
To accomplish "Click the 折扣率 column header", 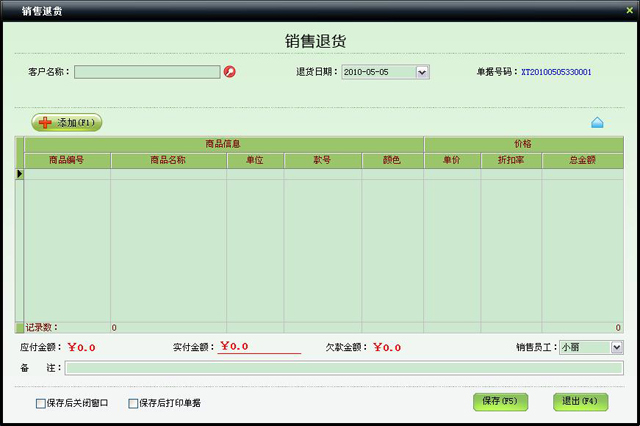I will click(x=511, y=160).
